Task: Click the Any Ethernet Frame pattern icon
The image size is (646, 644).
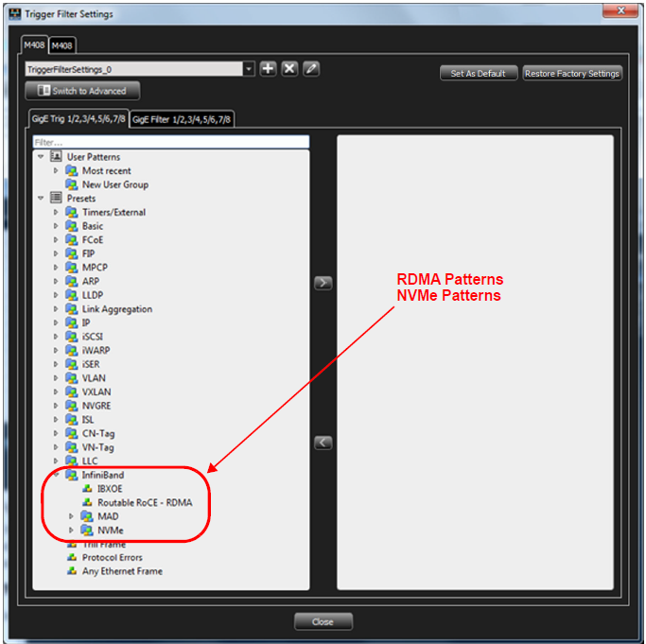Action: point(72,571)
